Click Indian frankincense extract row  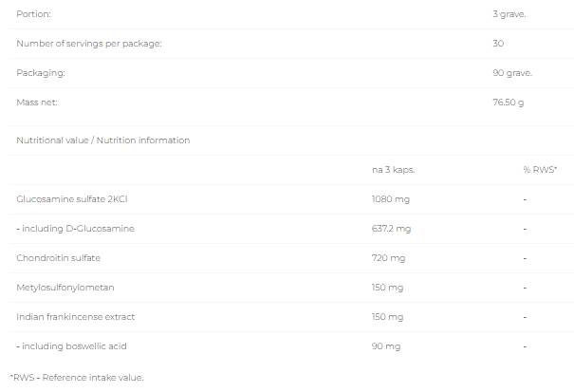(76, 316)
